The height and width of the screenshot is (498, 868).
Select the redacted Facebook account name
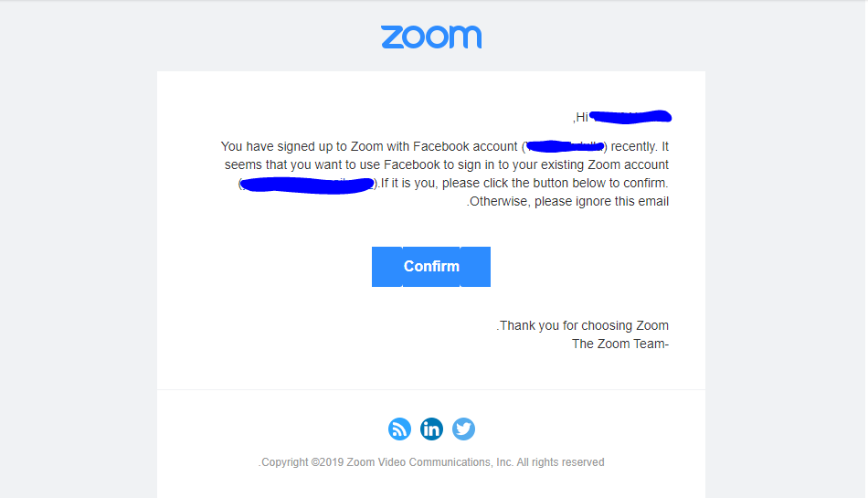coord(565,146)
